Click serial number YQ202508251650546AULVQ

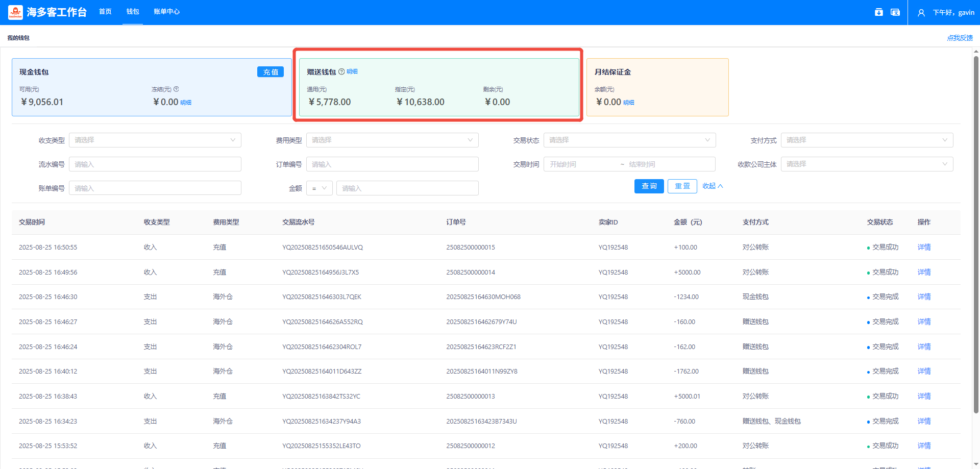(x=323, y=248)
